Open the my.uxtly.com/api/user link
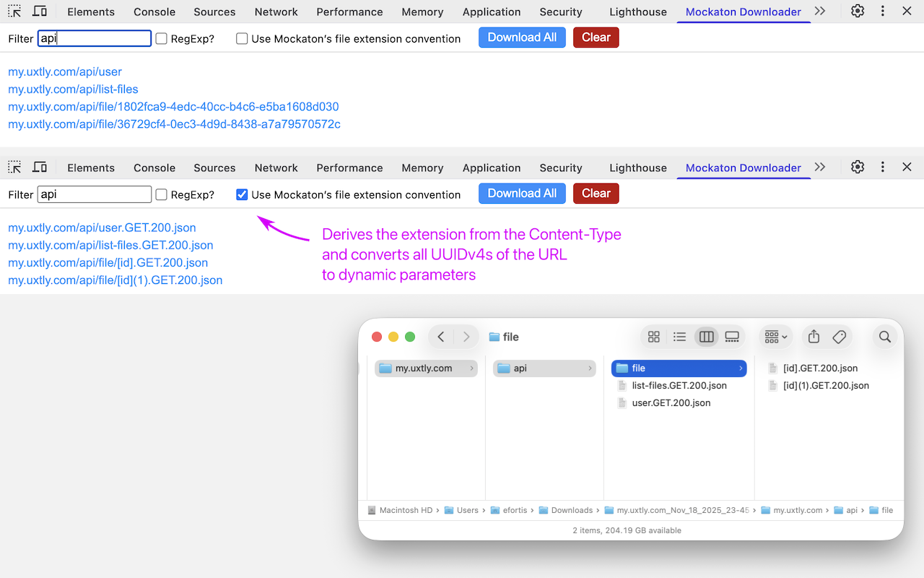Viewport: 924px width, 578px height. 65,72
